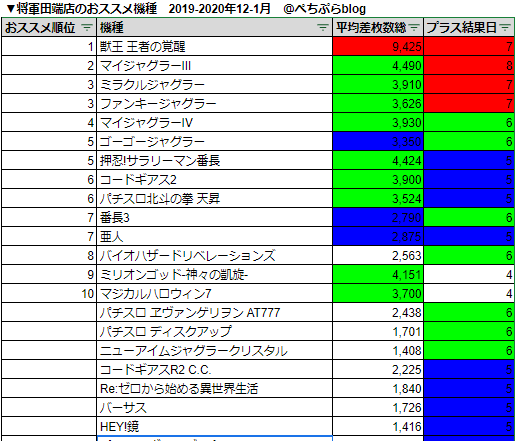Click the green cell with value 3,626

(x=378, y=103)
